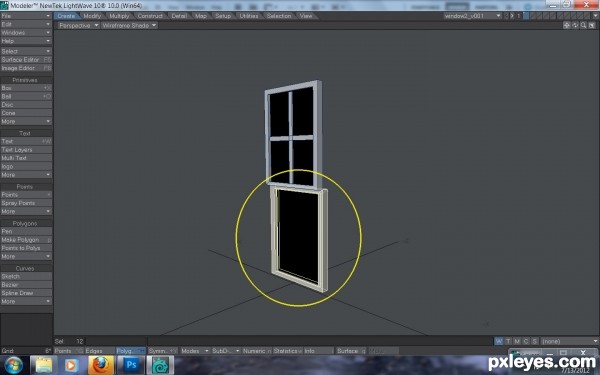Screen dimensions: 600x375
Task: Open the Surface Editor
Action: tap(26, 60)
